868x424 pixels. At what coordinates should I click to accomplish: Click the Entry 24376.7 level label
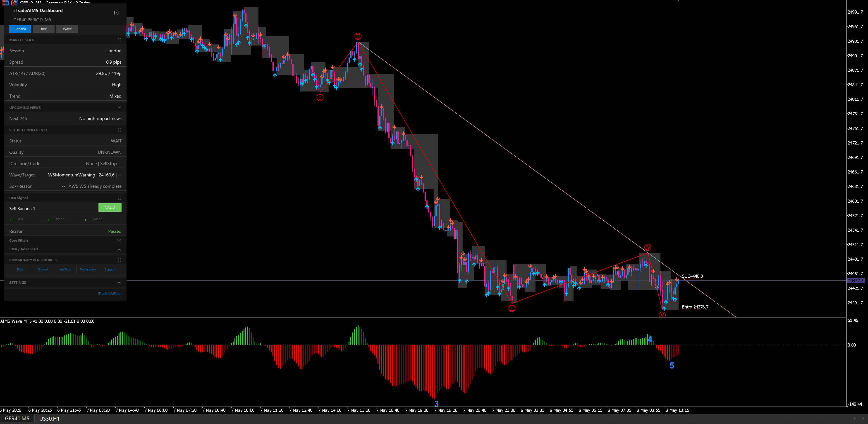point(695,307)
